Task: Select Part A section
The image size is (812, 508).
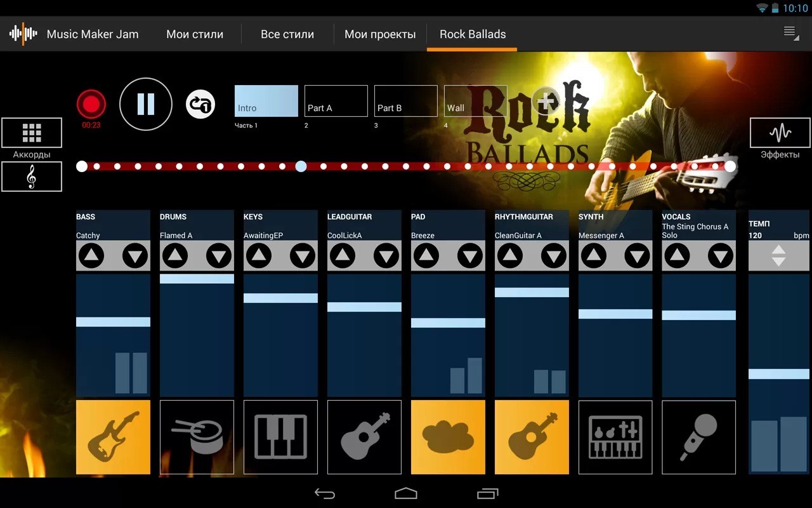Action: click(336, 101)
